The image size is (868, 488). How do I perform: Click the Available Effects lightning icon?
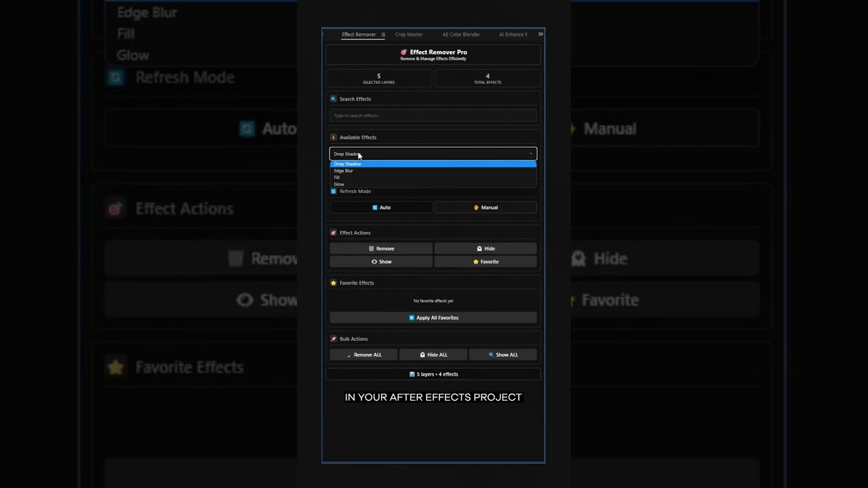pyautogui.click(x=334, y=138)
